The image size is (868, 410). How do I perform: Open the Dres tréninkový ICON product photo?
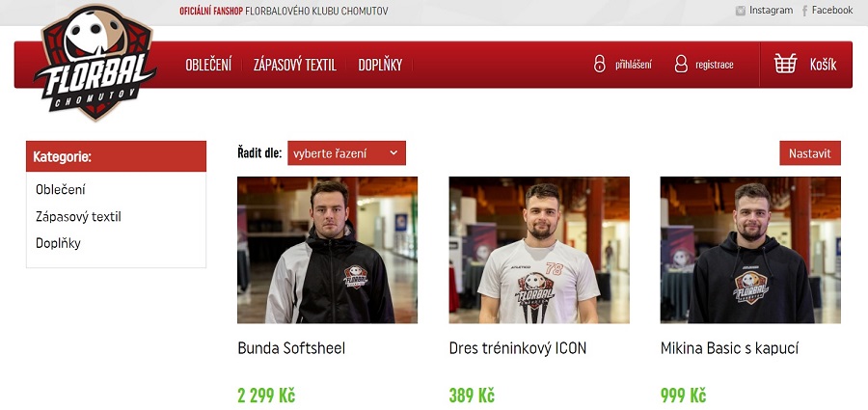539,250
